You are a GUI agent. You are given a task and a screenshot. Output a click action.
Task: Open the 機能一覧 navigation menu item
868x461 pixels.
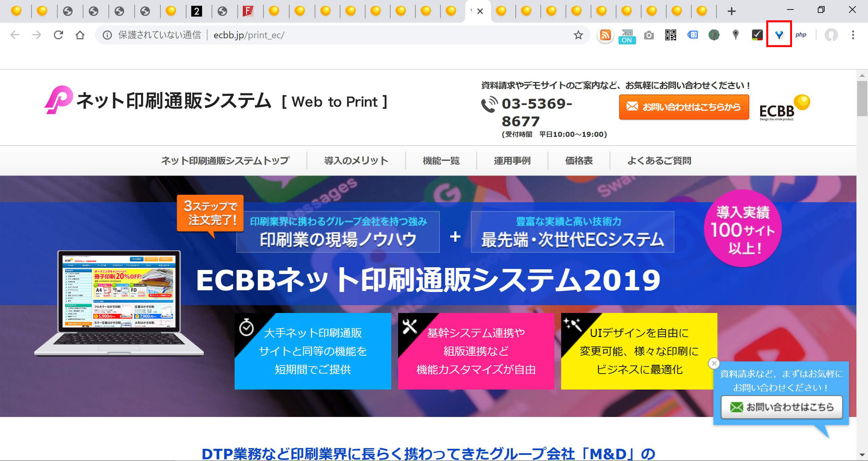point(441,161)
